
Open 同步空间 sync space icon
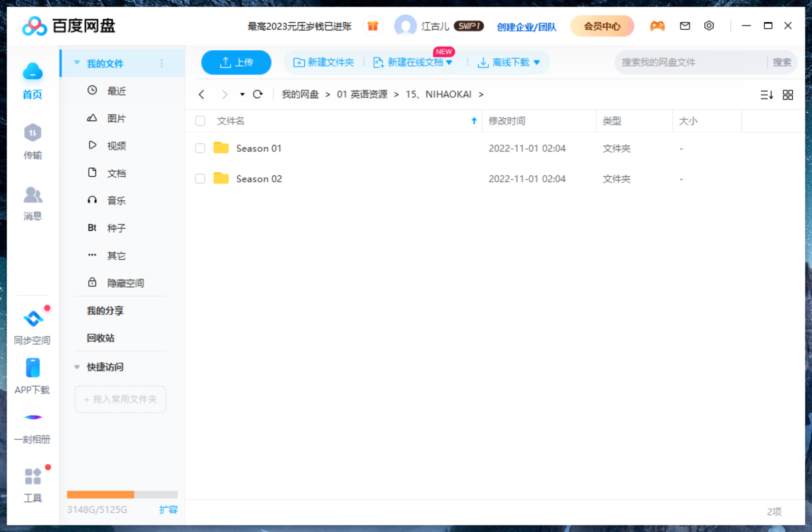33,319
